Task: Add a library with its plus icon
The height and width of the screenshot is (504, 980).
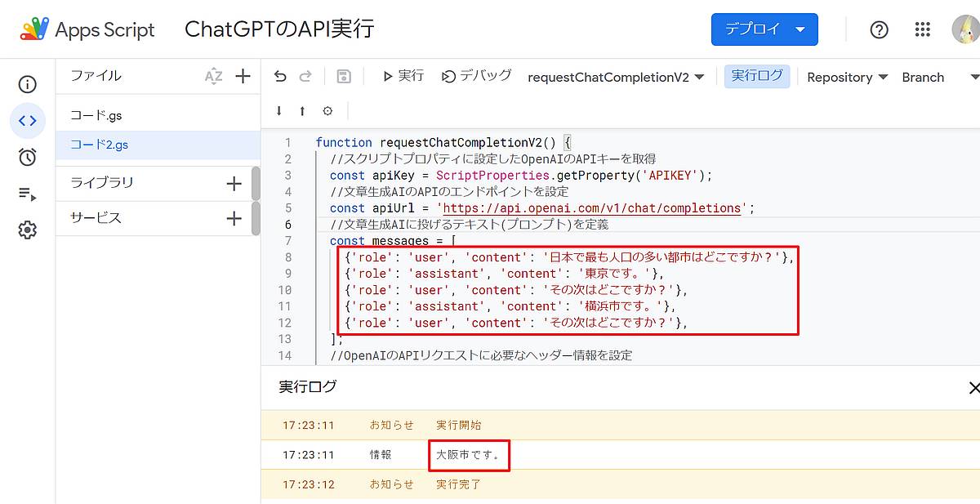Action: [234, 183]
